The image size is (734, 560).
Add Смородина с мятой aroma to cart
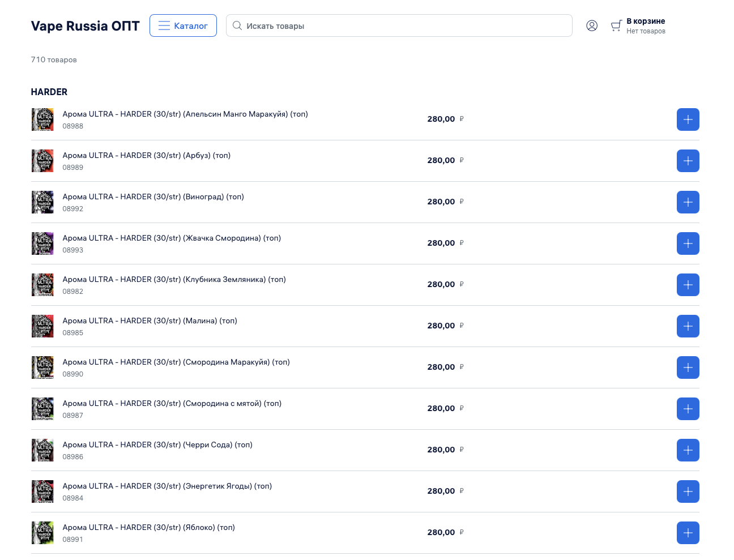tap(688, 409)
